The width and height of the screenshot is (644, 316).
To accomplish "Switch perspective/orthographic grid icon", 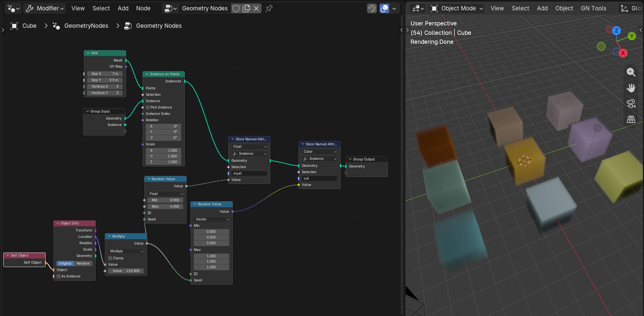I will [631, 119].
